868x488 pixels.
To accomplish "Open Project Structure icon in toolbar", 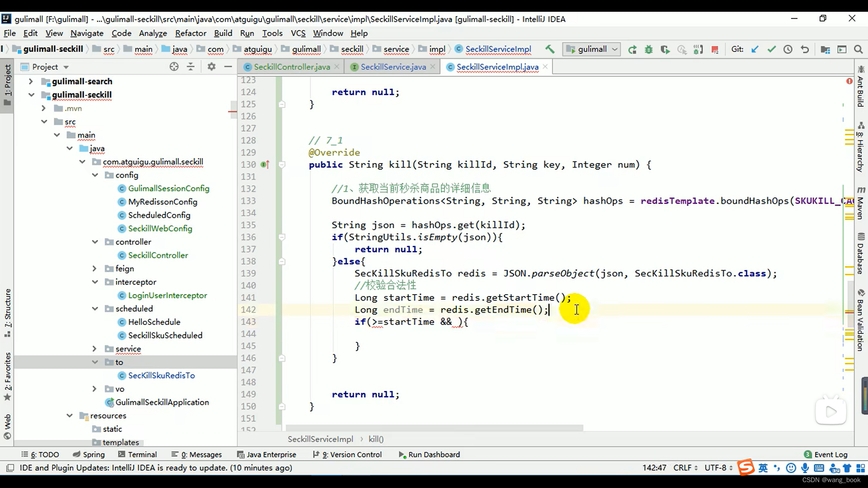I will click(825, 49).
